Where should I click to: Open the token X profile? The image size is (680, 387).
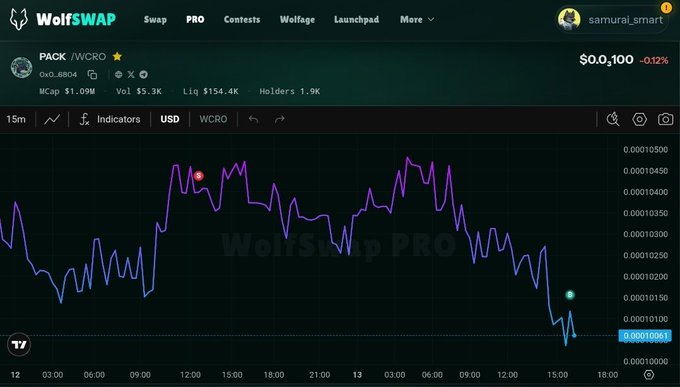pos(131,75)
